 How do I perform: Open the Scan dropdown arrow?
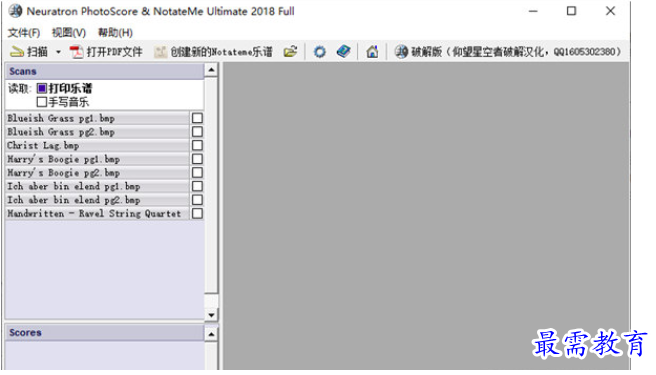pyautogui.click(x=58, y=52)
